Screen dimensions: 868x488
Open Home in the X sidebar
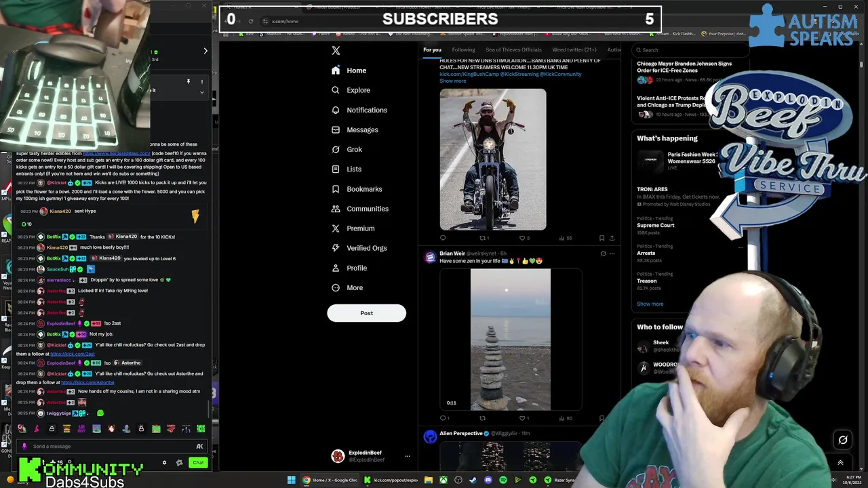coord(349,70)
